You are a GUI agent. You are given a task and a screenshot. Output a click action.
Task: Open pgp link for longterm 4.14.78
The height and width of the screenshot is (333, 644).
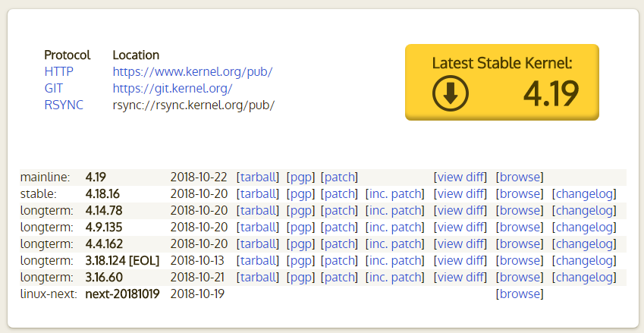300,211
